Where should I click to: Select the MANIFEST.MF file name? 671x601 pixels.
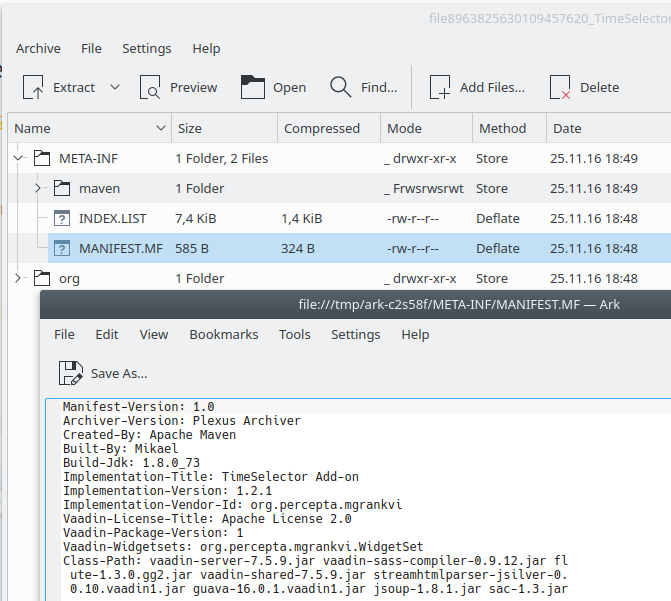pyautogui.click(x=121, y=248)
